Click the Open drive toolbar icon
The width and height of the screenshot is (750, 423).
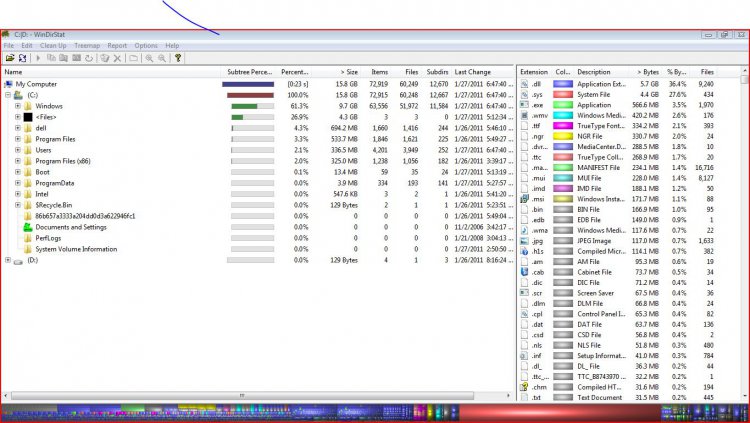[x=10, y=58]
